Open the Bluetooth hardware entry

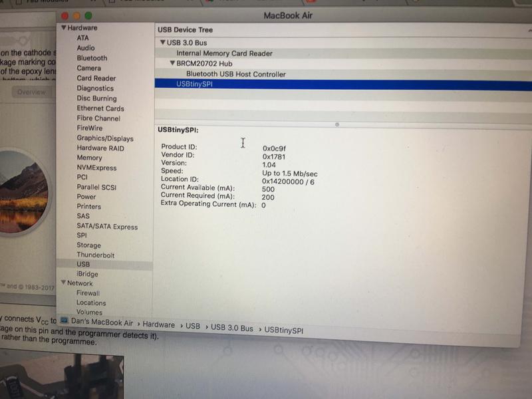[92, 58]
